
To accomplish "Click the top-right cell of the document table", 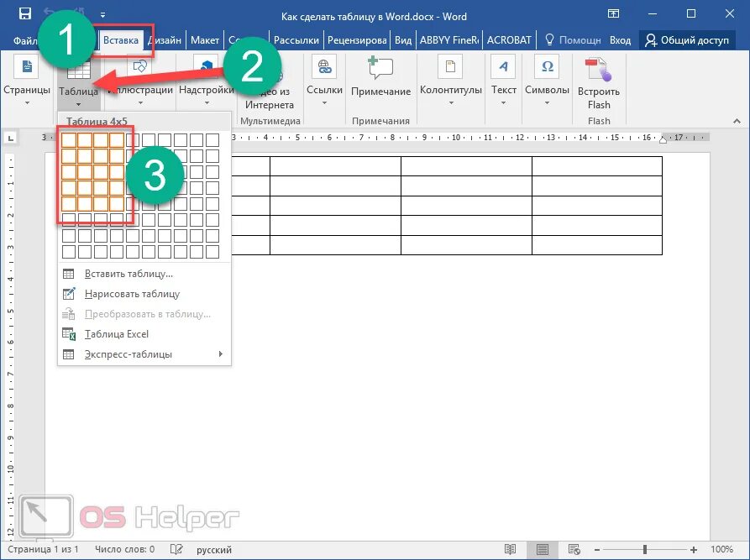I will point(597,166).
